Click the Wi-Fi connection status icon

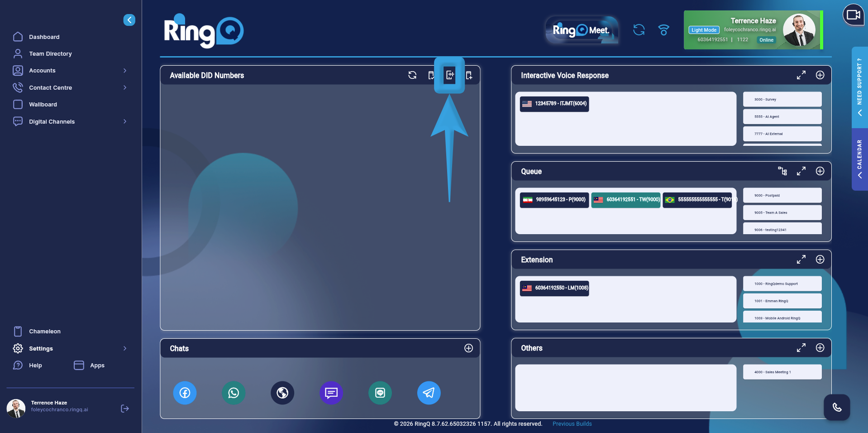tap(663, 30)
